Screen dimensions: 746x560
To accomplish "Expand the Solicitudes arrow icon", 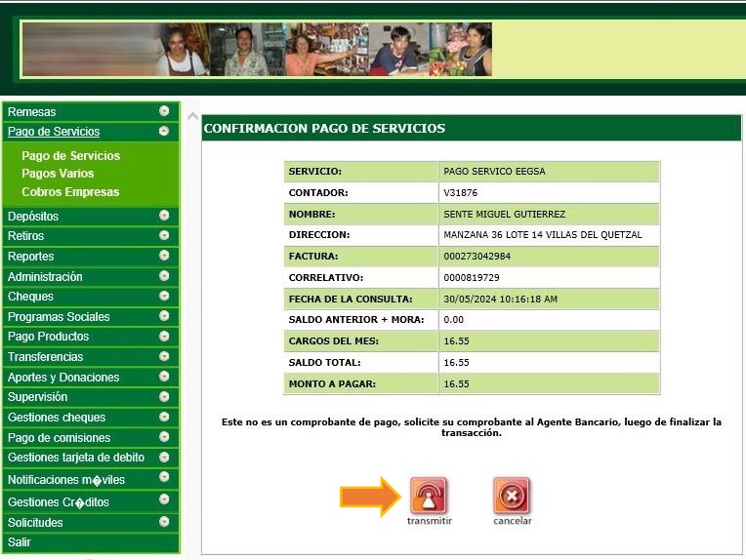I will [x=164, y=522].
